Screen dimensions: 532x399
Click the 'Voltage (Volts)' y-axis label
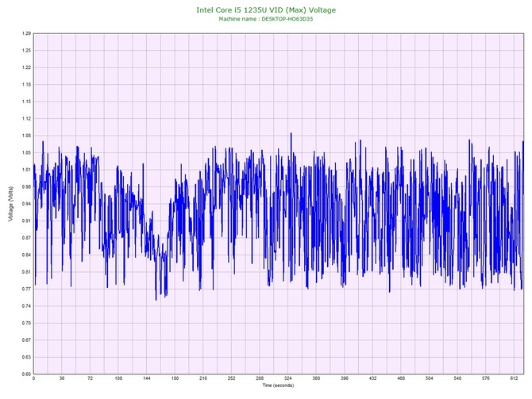pos(11,204)
